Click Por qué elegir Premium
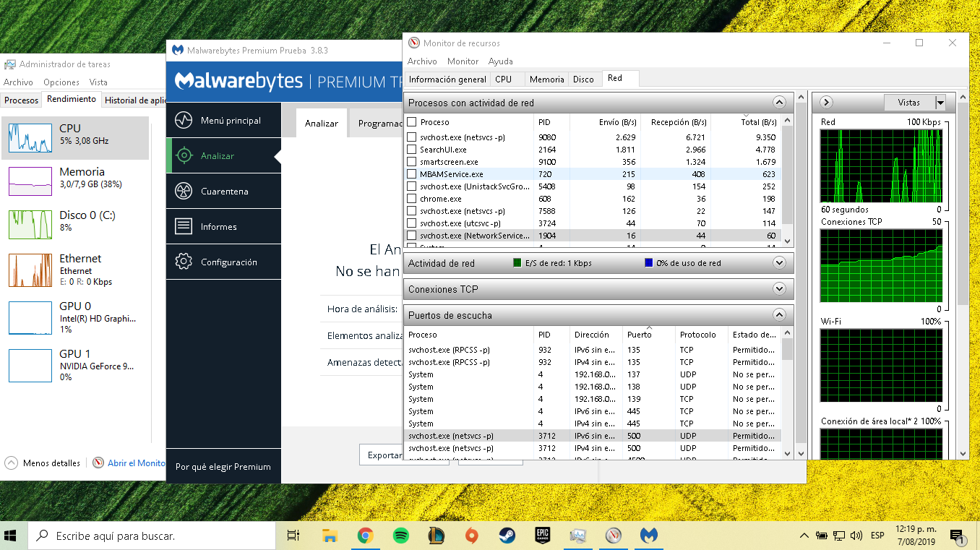The height and width of the screenshot is (550, 980). point(223,467)
